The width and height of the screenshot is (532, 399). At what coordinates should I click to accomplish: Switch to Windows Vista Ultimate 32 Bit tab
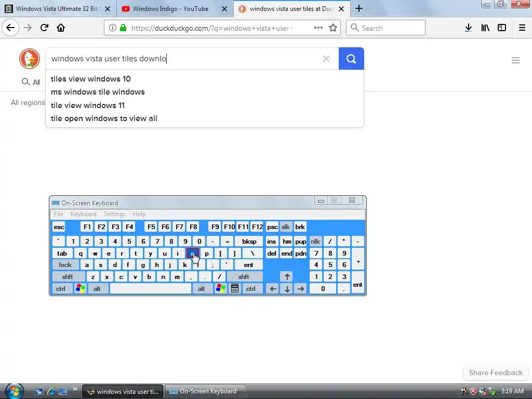(x=57, y=9)
